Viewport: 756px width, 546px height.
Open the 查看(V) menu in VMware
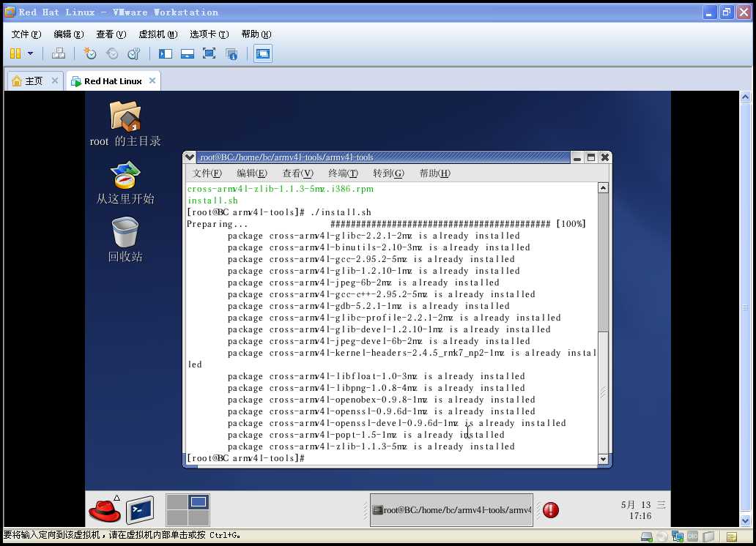(111, 34)
